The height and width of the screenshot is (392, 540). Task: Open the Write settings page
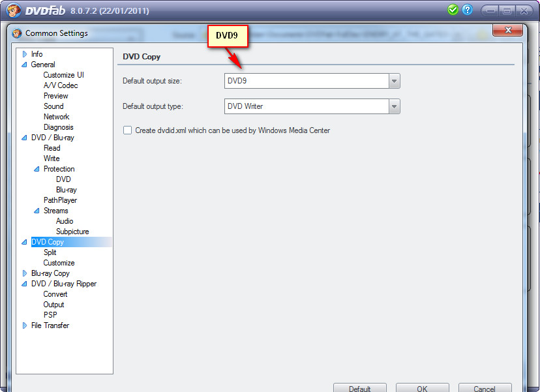click(52, 158)
